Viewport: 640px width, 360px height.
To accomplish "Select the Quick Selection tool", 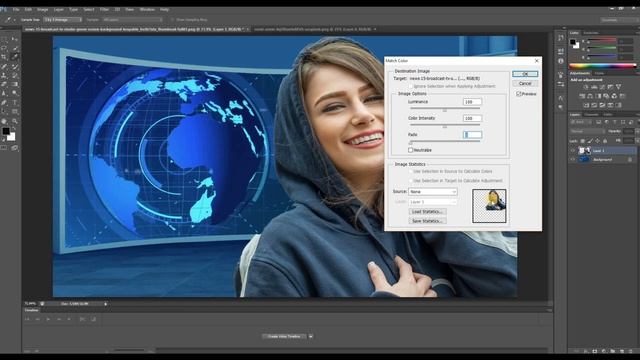I will click(15, 48).
